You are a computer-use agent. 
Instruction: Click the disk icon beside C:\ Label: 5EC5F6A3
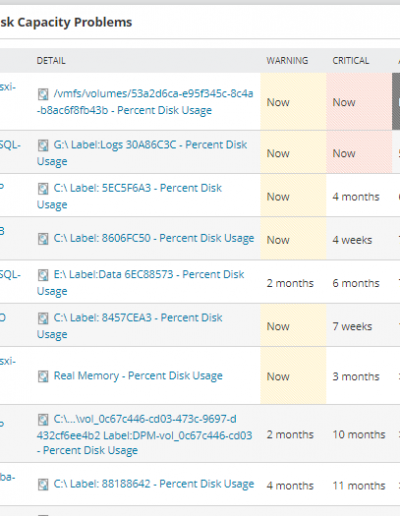(x=43, y=188)
